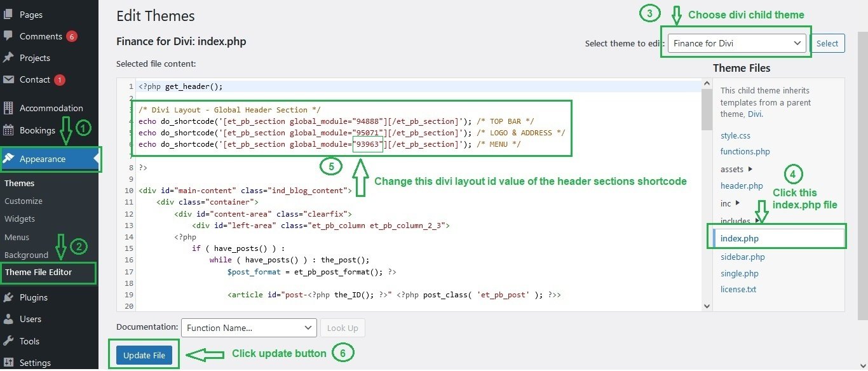Open header.php theme file
Image resolution: width=868 pixels, height=371 pixels.
coord(742,186)
